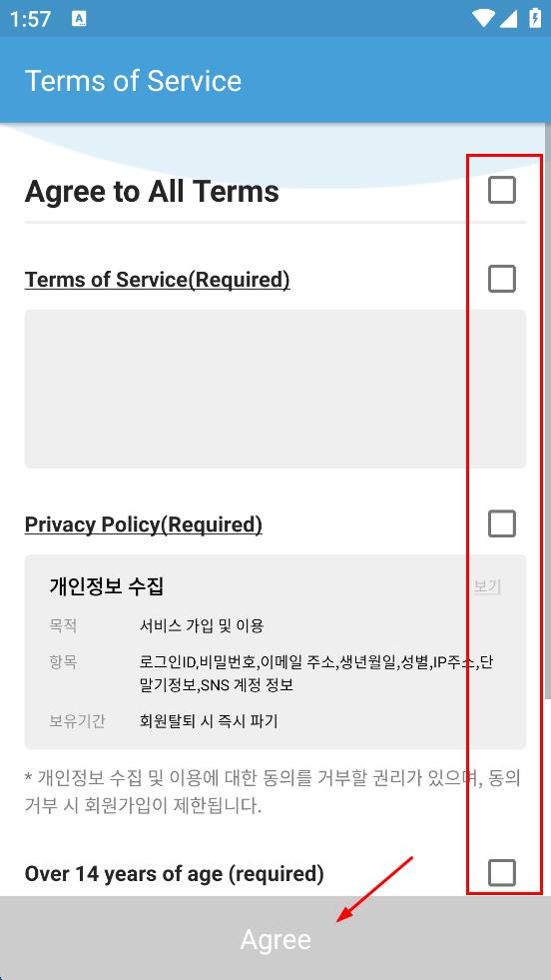
Task: Tap the Over 14 years of age label
Action: pos(175,873)
